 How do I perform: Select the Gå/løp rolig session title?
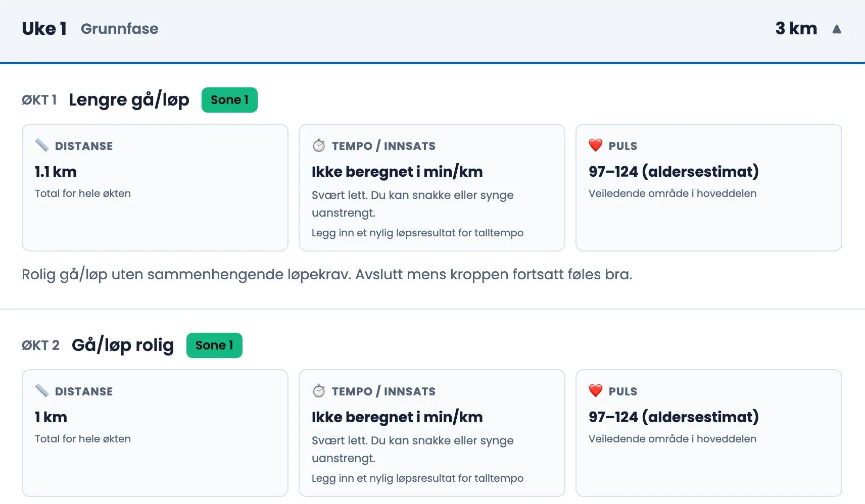pos(123,345)
